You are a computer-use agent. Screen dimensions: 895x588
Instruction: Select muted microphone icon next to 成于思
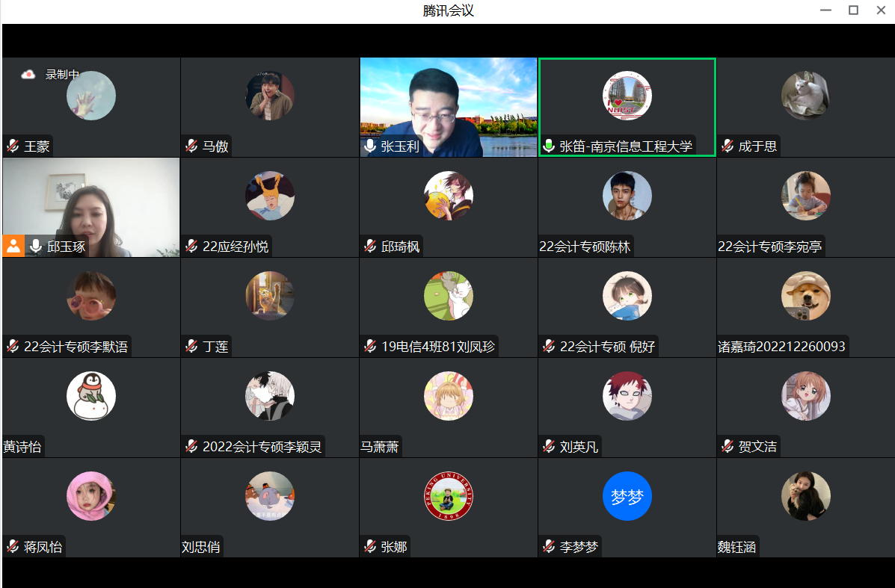pyautogui.click(x=728, y=146)
